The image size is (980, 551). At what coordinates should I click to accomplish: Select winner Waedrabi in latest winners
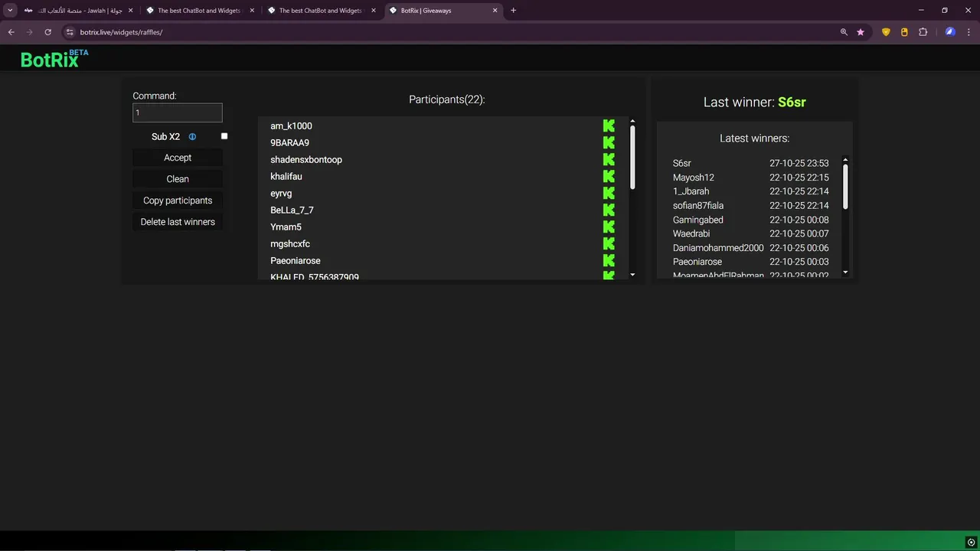tap(691, 233)
